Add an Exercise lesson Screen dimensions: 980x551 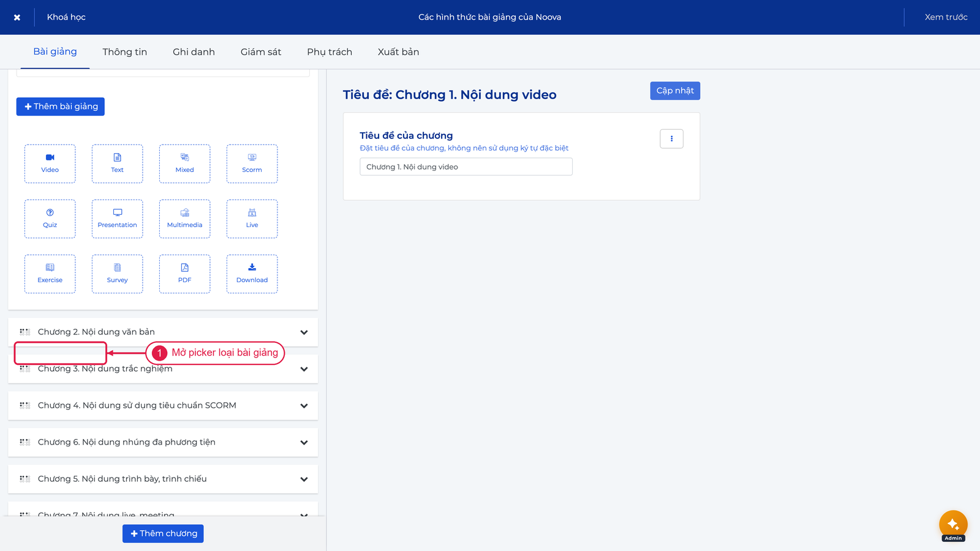50,274
